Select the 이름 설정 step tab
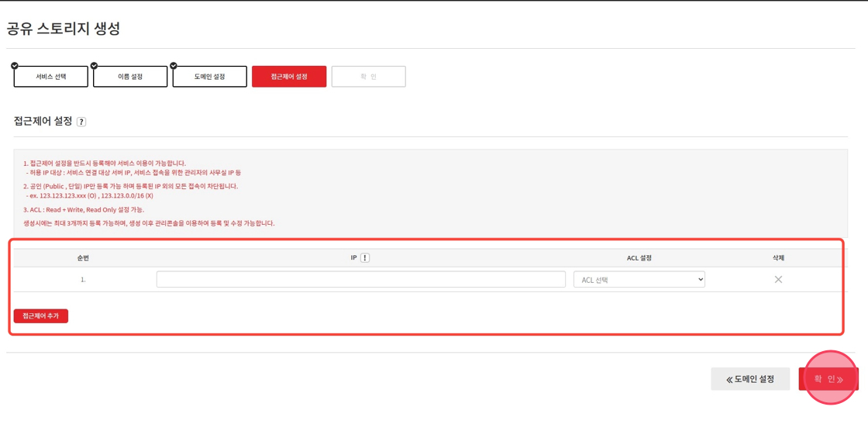 click(x=130, y=77)
